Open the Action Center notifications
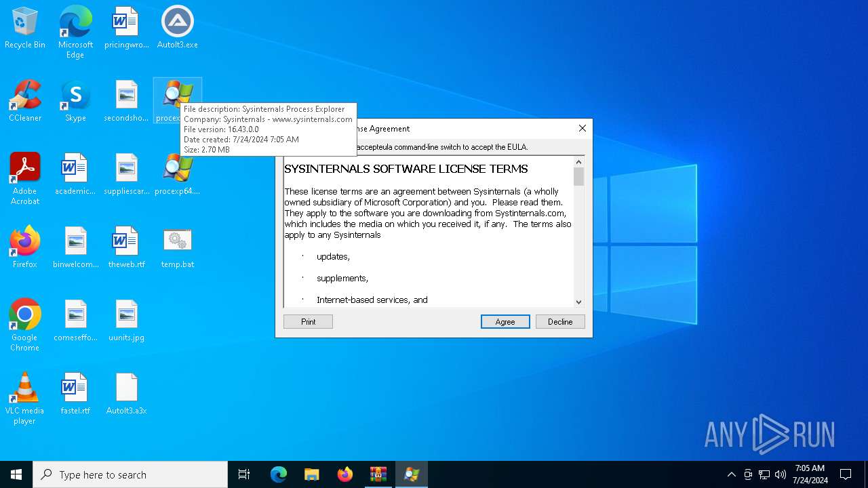 (846, 474)
